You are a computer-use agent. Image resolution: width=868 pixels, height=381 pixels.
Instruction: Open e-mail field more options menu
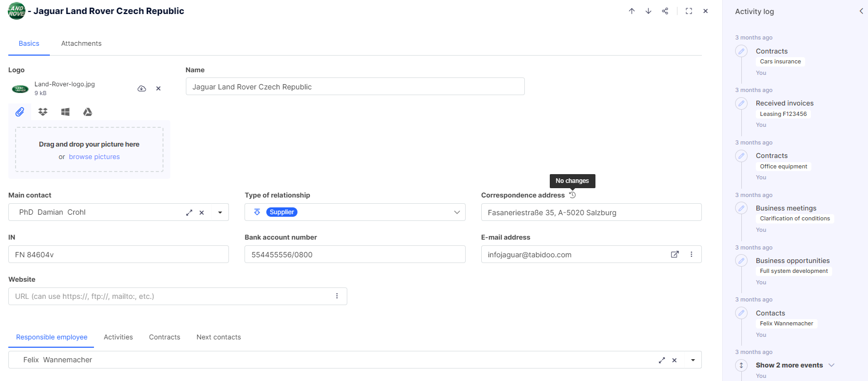point(691,254)
